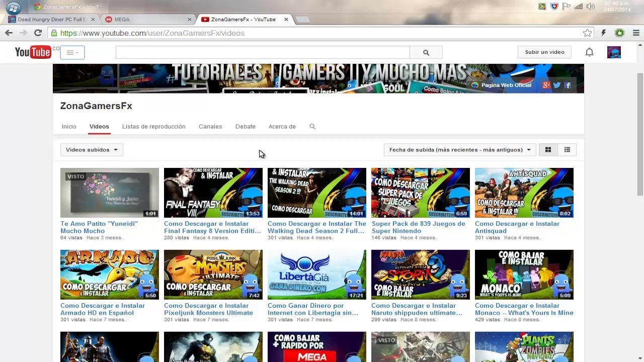The image size is (644, 362).
Task: Click the browser forward arrow
Action: point(23,33)
